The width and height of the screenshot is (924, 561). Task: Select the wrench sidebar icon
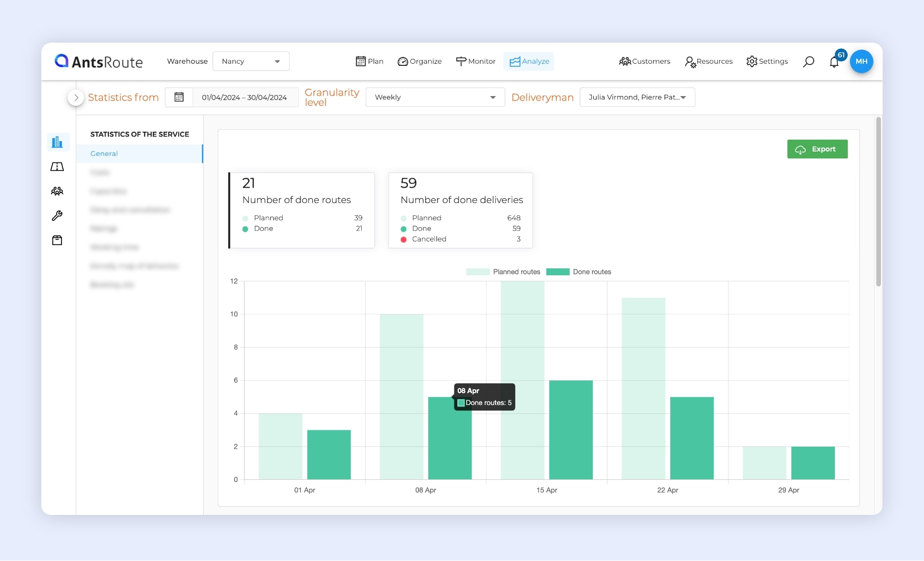click(57, 216)
